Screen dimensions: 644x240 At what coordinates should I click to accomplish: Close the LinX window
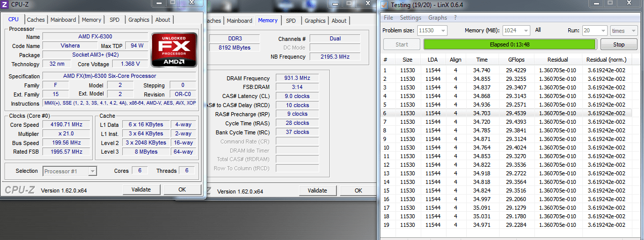pyautogui.click(x=629, y=3)
